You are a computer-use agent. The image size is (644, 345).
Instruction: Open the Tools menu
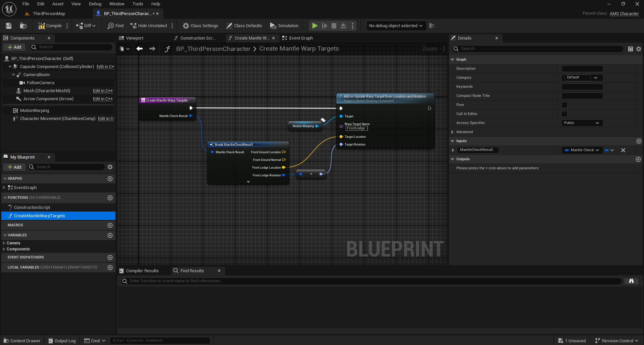(x=138, y=4)
